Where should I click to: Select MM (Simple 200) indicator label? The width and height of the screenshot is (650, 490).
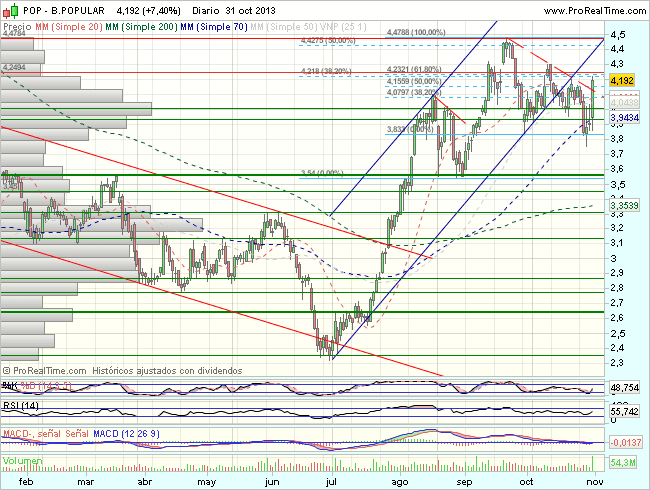click(x=141, y=27)
